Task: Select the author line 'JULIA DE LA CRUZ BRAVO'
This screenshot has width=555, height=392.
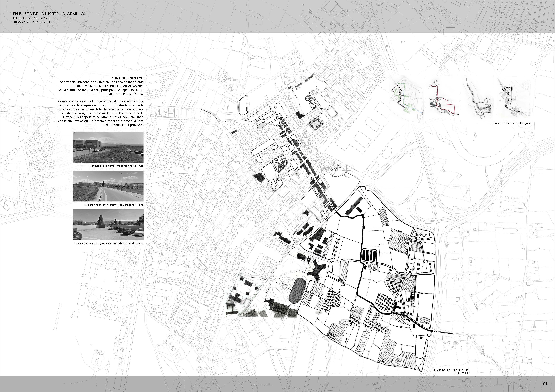Action: [x=31, y=18]
